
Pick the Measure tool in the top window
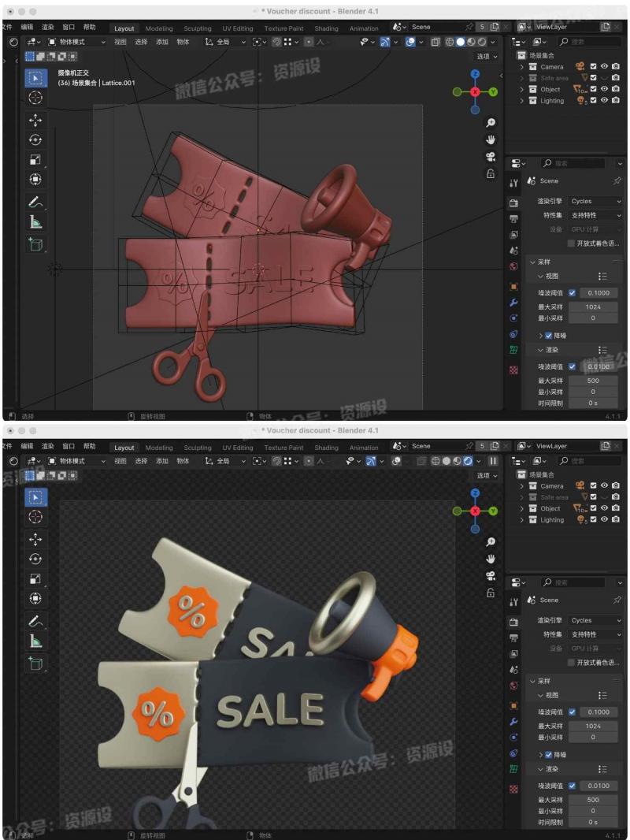click(x=35, y=221)
